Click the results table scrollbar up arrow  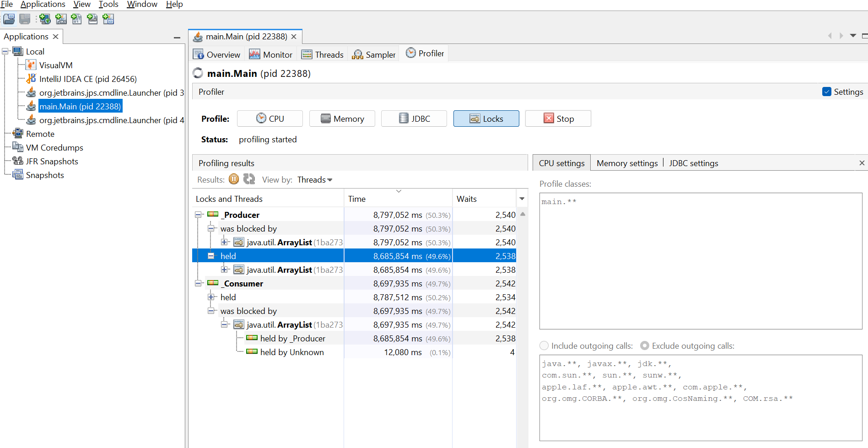pos(523,214)
